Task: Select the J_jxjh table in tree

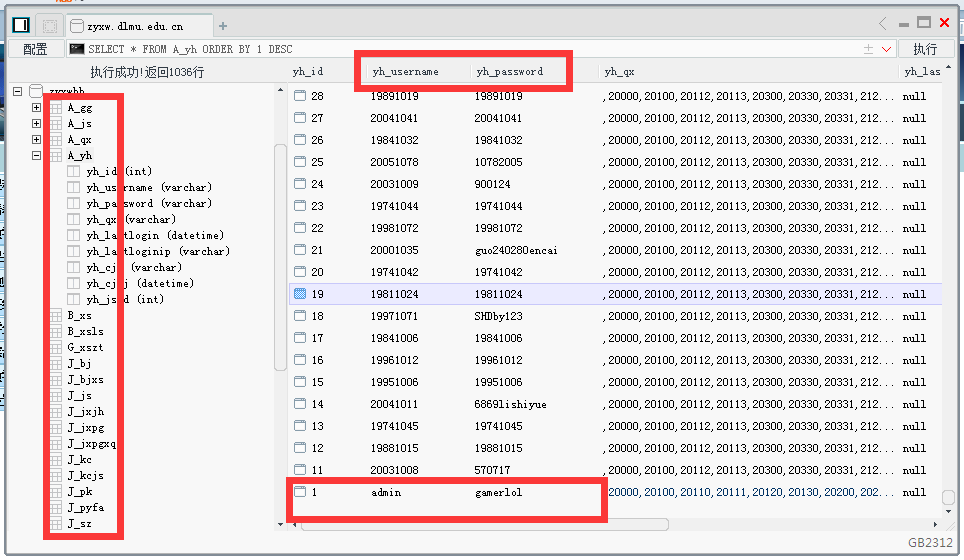Action: tap(85, 412)
